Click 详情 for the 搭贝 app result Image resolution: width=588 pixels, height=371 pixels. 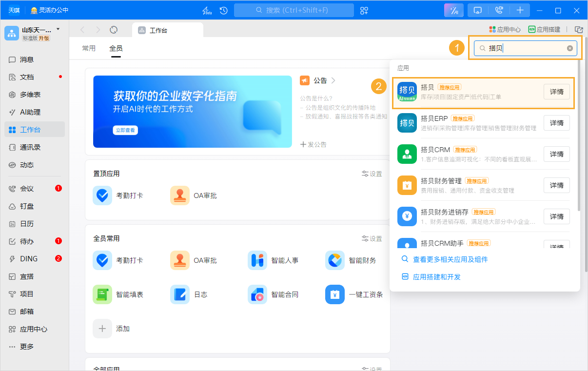click(x=556, y=91)
